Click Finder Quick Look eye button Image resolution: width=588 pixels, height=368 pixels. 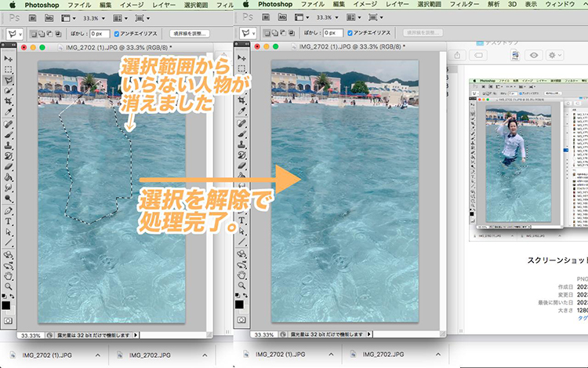[x=534, y=56]
